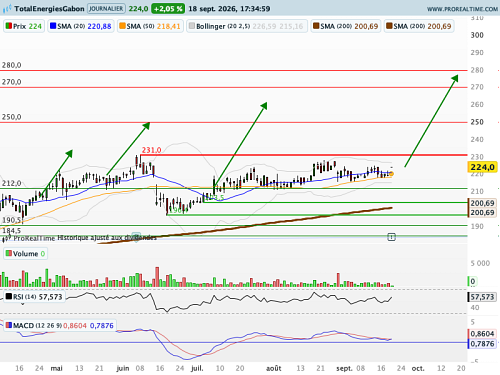Screen dimensions: 500x375
Task: Click the 'juin' date on time axis
Action: pyautogui.click(x=123, y=368)
